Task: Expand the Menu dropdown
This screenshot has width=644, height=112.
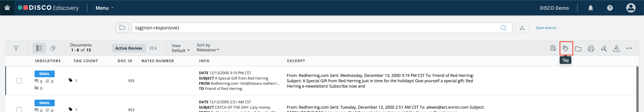Action: (x=104, y=8)
